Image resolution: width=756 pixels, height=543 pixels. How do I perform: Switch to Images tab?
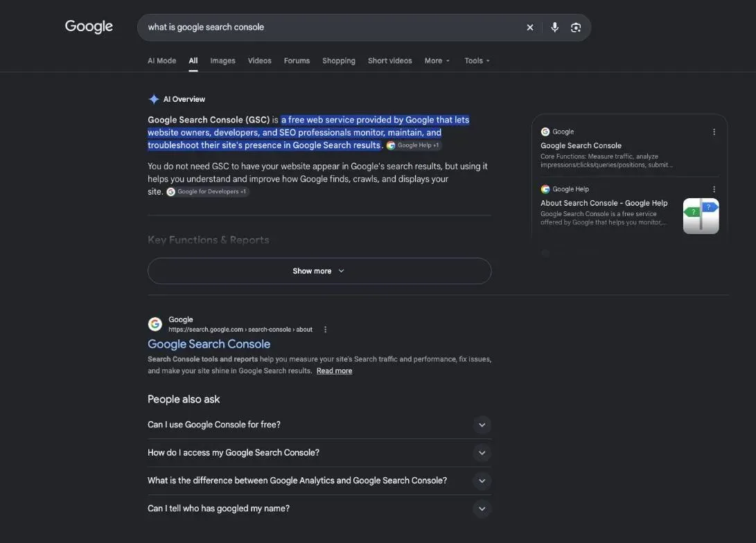coord(222,61)
